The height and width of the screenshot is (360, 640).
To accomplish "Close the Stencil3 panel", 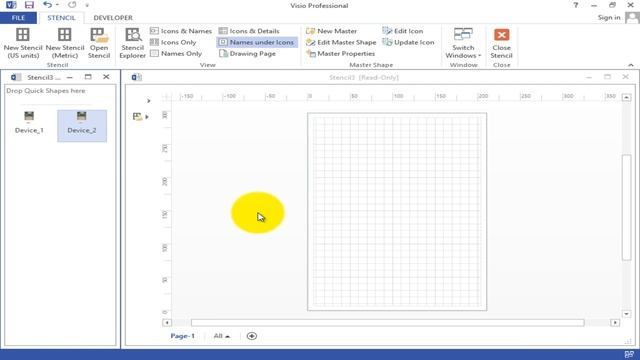I will click(x=106, y=77).
